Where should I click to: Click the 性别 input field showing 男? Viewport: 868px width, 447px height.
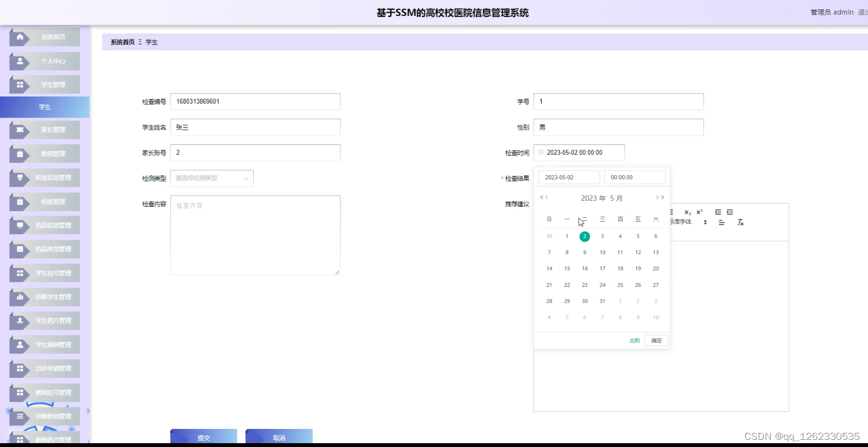tap(619, 127)
